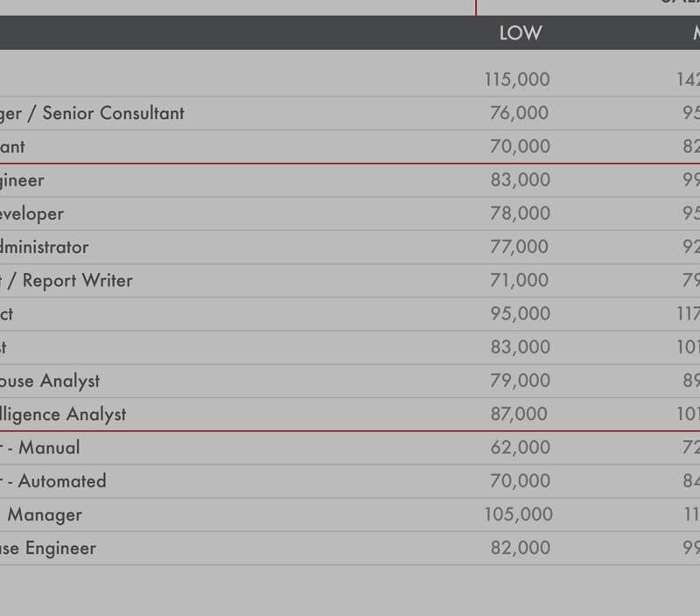Click the Automated tester row label
The height and width of the screenshot is (616, 700).
click(54, 481)
